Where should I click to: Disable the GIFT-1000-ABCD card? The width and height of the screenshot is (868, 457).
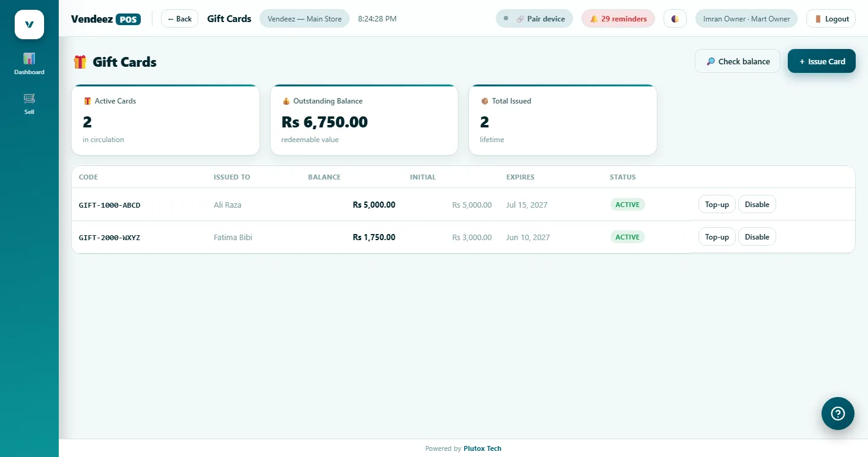tap(757, 205)
